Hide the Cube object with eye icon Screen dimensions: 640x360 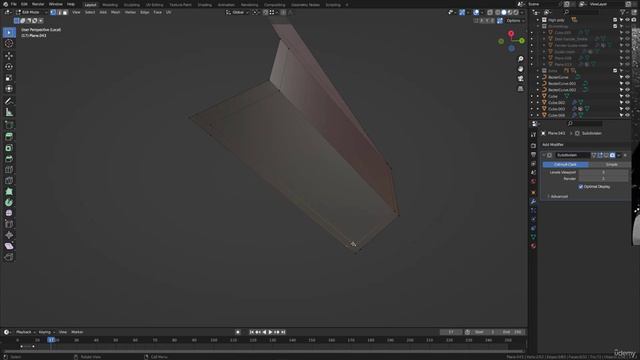pos(627,96)
